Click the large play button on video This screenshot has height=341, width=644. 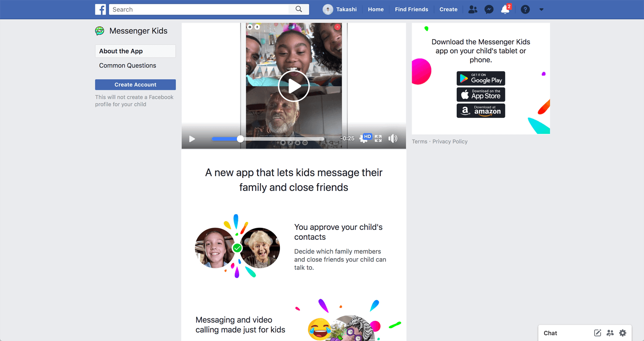294,86
